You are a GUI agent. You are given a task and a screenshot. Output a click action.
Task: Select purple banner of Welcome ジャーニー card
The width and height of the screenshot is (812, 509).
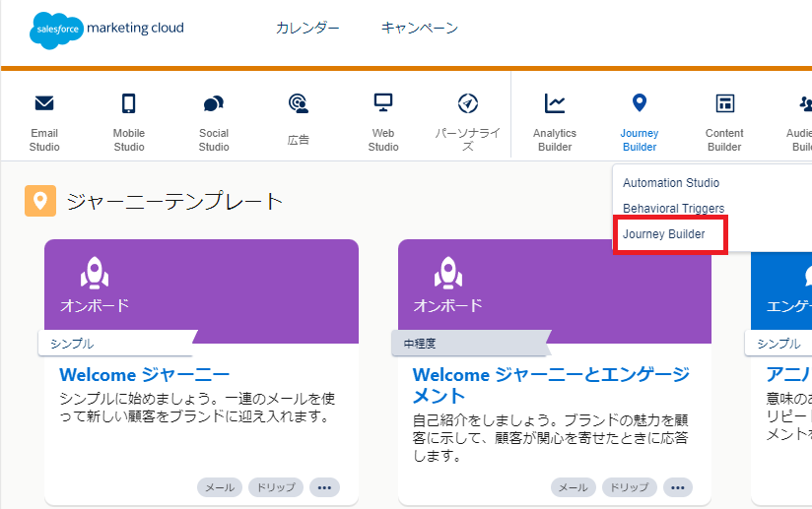coord(201,291)
